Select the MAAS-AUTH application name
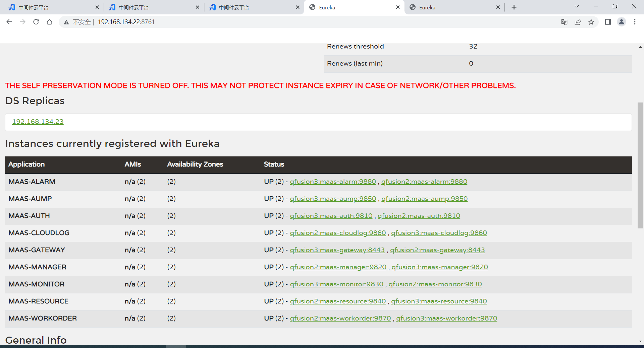The height and width of the screenshot is (348, 644). pos(29,216)
